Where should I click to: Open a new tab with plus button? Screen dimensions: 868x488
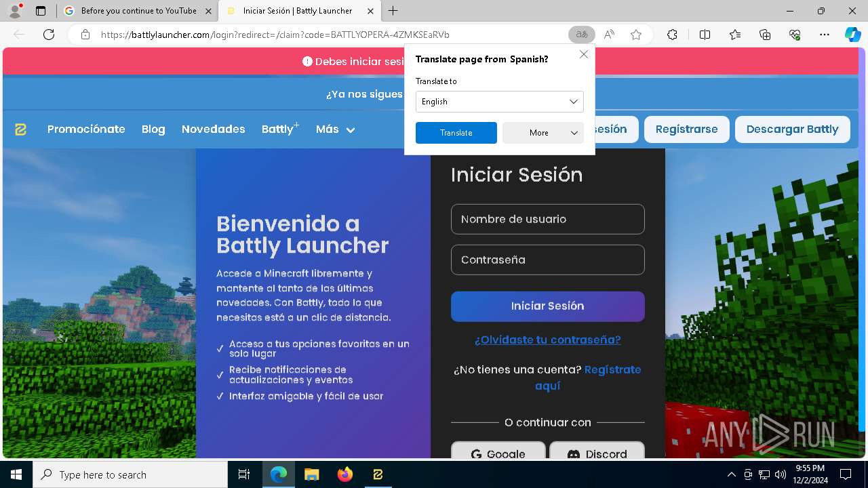(x=393, y=11)
